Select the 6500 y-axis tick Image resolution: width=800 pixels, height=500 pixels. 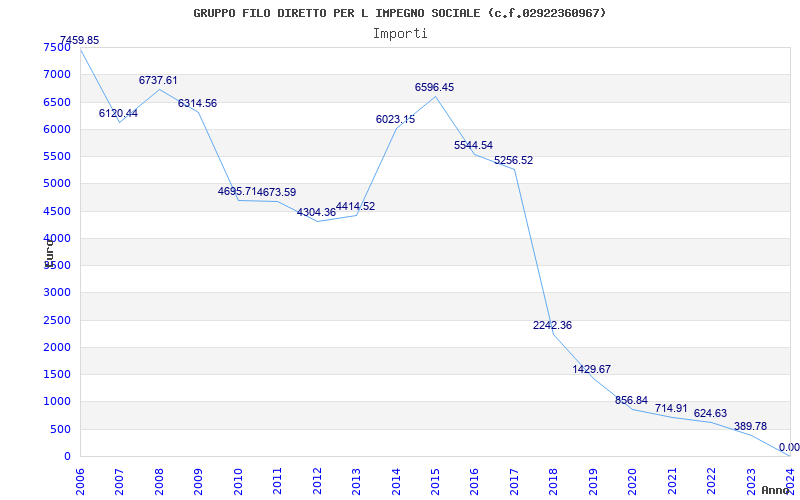point(57,102)
